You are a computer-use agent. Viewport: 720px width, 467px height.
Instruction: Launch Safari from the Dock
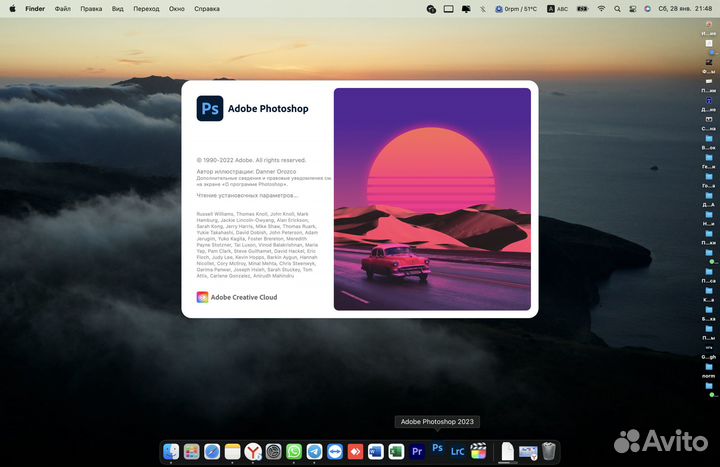(x=212, y=452)
